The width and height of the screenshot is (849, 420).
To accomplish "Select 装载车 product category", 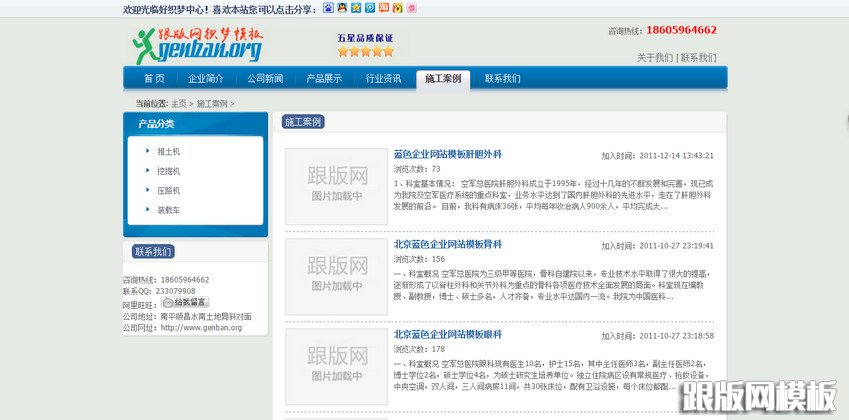I will (x=168, y=210).
